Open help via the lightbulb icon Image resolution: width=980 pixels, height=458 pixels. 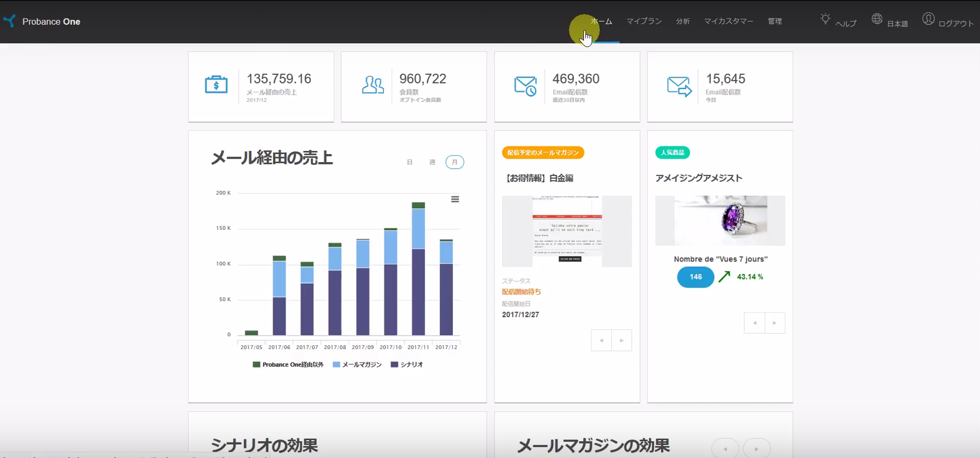tap(825, 19)
